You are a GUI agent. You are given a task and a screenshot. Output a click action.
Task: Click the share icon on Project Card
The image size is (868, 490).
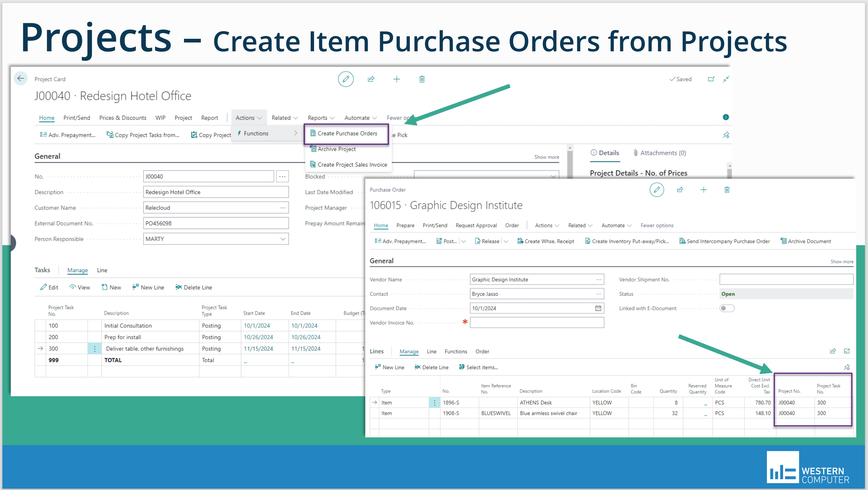coord(371,79)
